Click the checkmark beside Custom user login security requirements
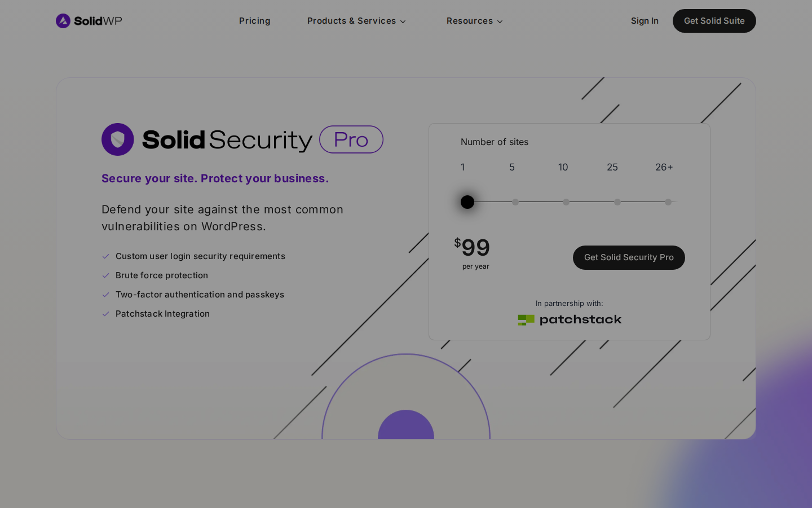Viewport: 812px width, 508px height. (x=106, y=256)
